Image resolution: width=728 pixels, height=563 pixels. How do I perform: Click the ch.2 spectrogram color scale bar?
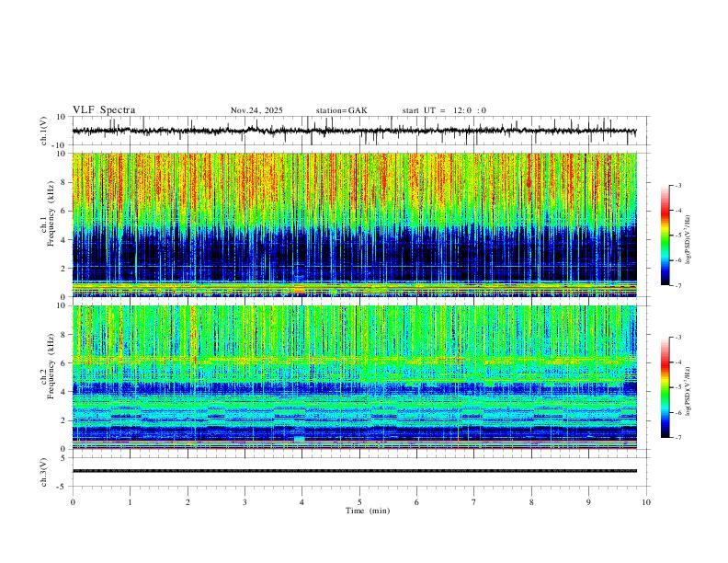coord(665,387)
